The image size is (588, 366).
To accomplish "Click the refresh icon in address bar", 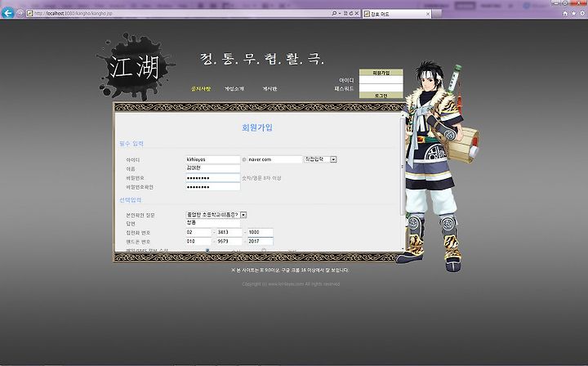I will (x=351, y=14).
